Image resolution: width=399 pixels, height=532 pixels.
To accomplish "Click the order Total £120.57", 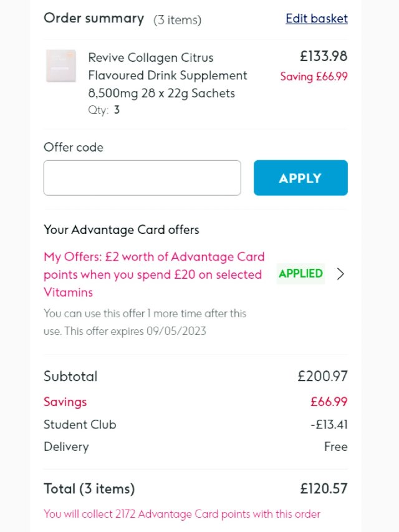I will pos(322,488).
